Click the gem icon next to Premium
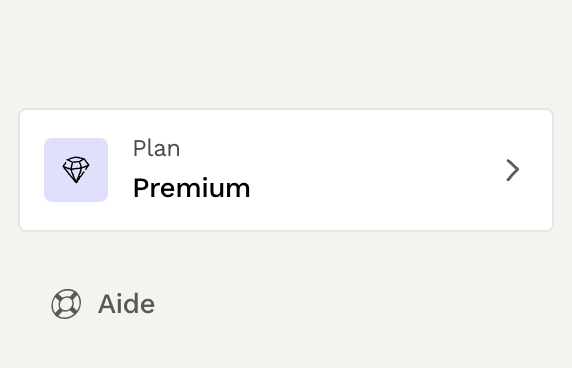 click(x=76, y=170)
